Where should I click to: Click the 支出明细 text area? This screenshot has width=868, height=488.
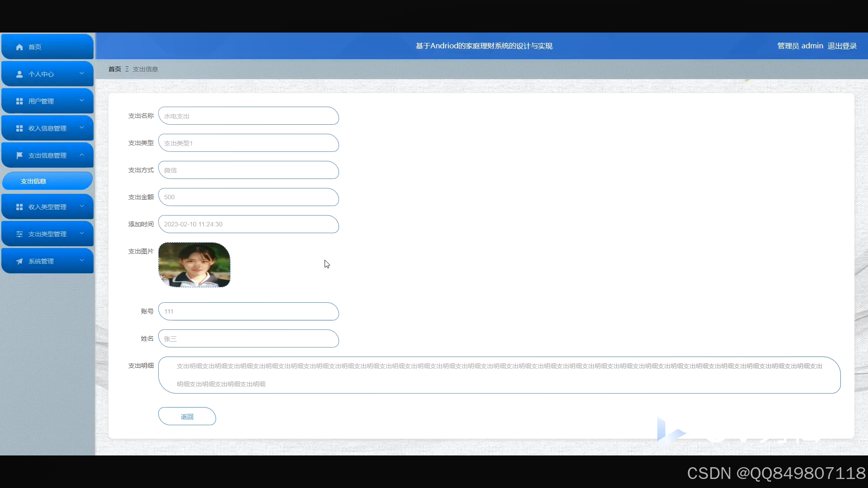point(499,375)
